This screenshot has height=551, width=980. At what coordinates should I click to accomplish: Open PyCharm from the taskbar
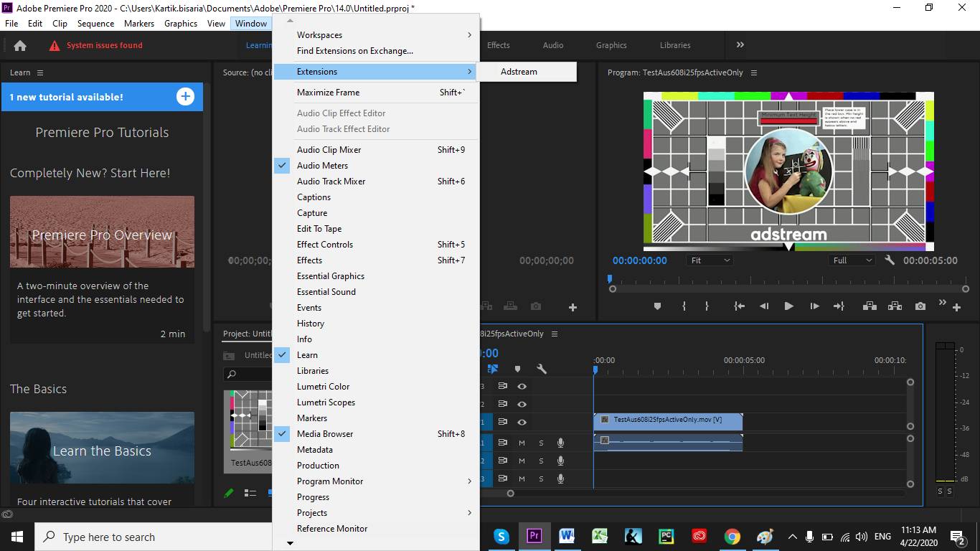point(666,537)
